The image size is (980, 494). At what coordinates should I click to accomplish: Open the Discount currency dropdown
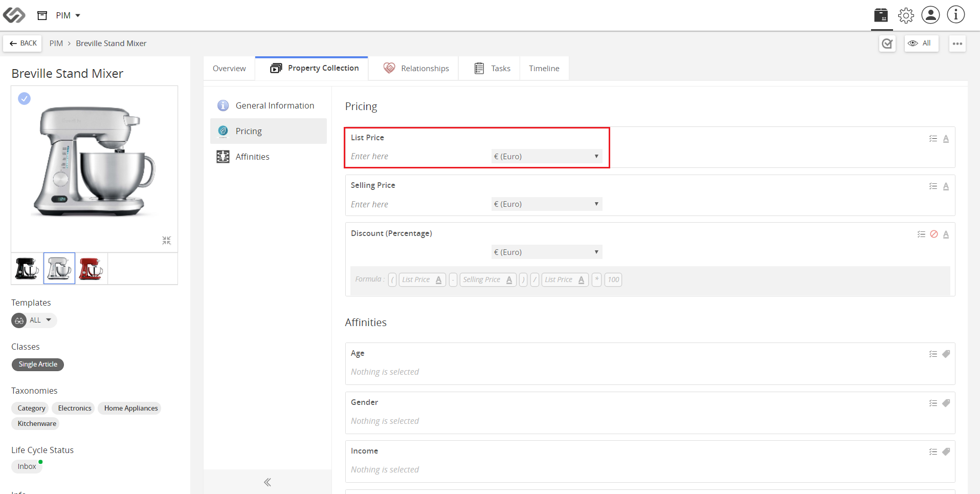pyautogui.click(x=547, y=252)
